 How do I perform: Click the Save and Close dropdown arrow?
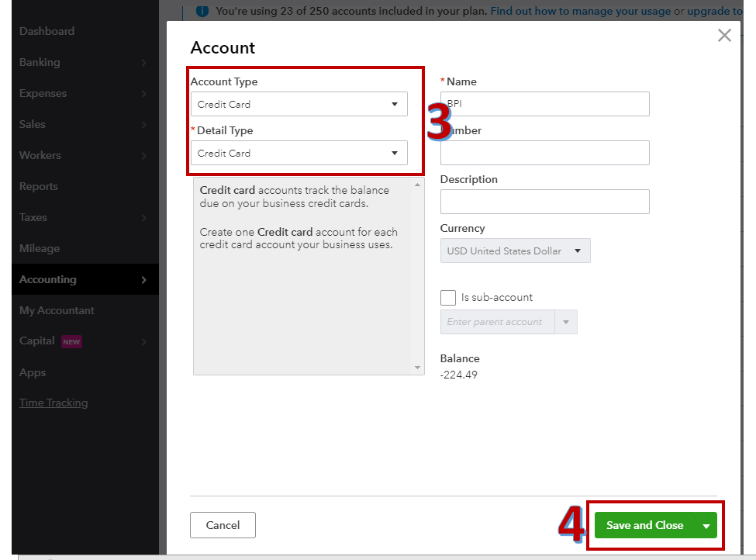[x=706, y=526]
